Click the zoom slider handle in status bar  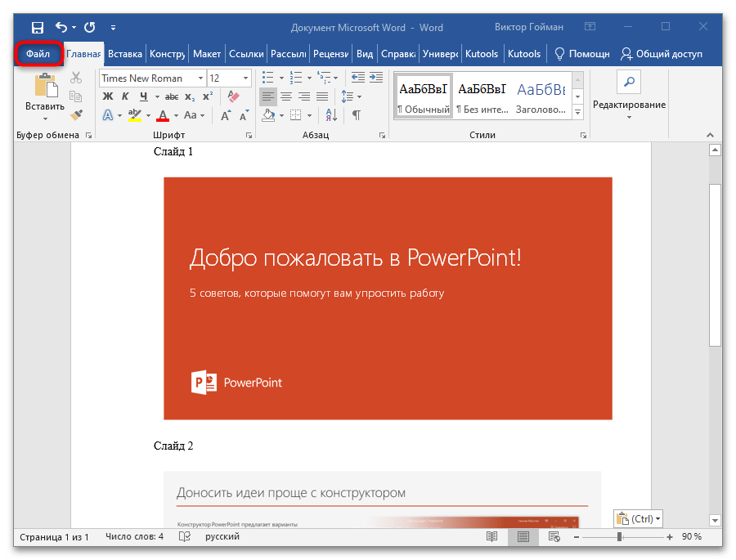tap(620, 537)
